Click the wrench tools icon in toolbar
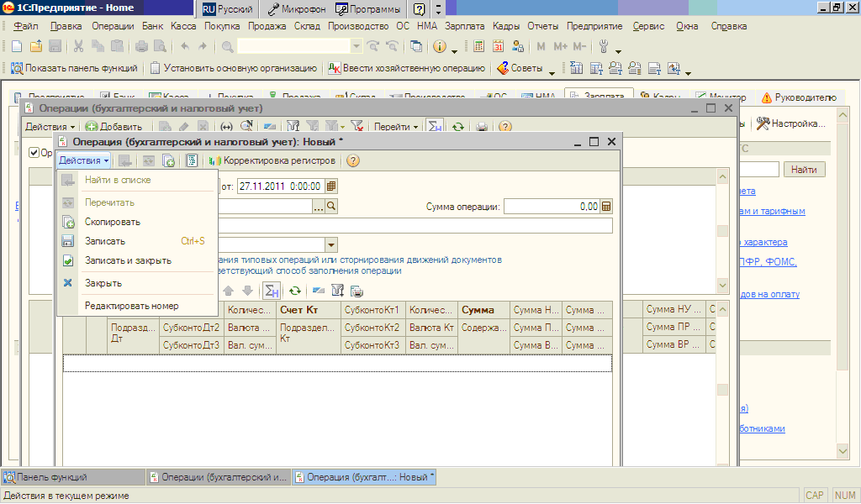861x504 pixels. pos(604,46)
